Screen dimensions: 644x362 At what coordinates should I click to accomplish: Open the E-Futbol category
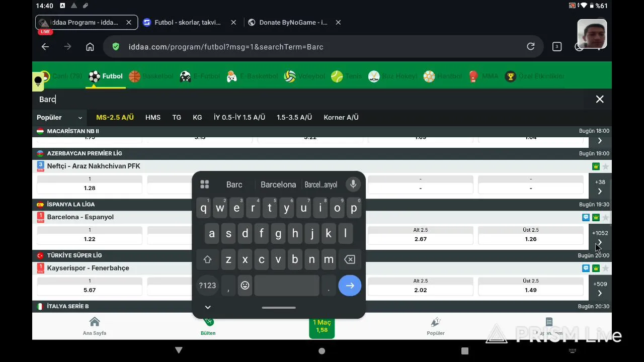tap(200, 76)
